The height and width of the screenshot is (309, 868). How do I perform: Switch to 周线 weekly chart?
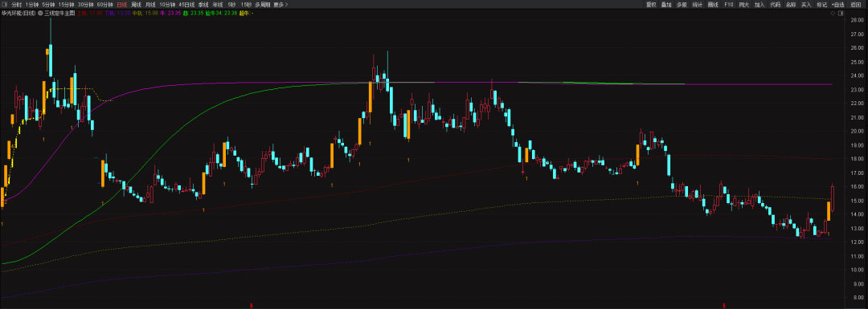[x=136, y=5]
